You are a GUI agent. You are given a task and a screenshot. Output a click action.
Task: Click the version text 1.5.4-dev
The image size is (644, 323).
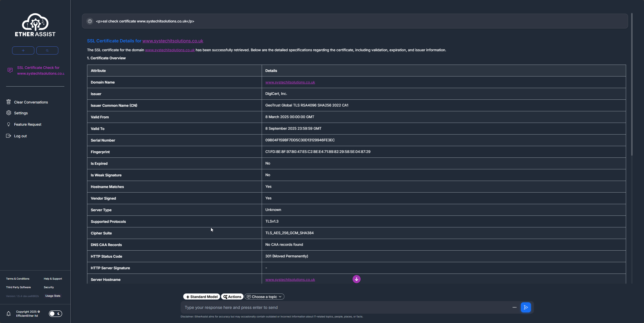pyautogui.click(x=22, y=296)
